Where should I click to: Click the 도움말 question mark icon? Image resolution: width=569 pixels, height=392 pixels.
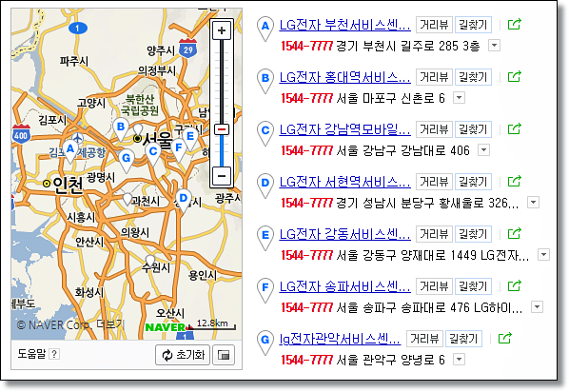click(x=54, y=354)
